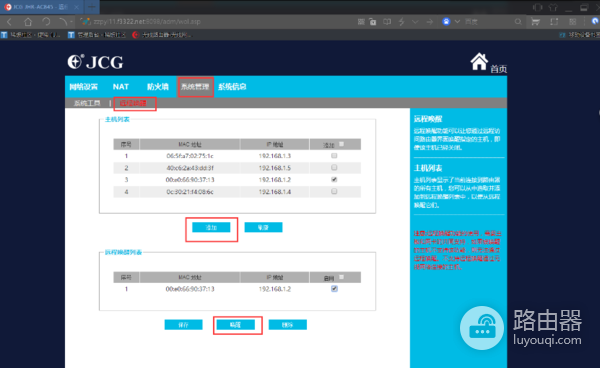The width and height of the screenshot is (600, 368).
Task: Open the 防火墙 menu tab
Action: [158, 87]
